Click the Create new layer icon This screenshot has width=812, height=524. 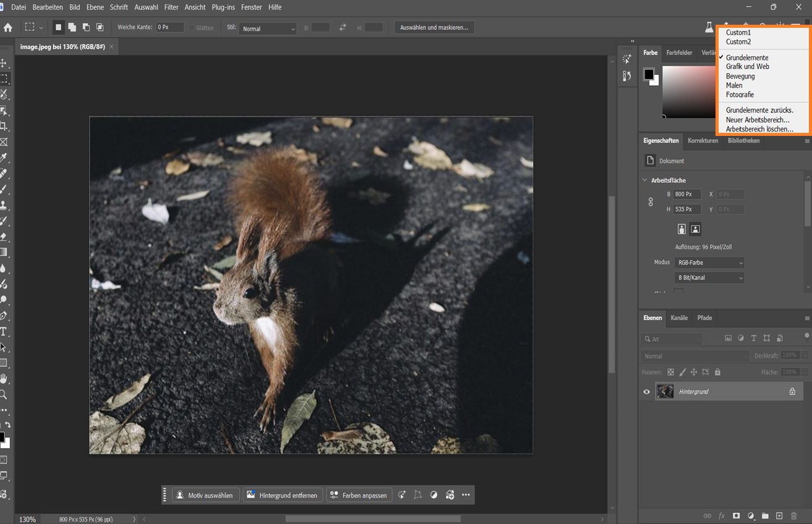779,515
